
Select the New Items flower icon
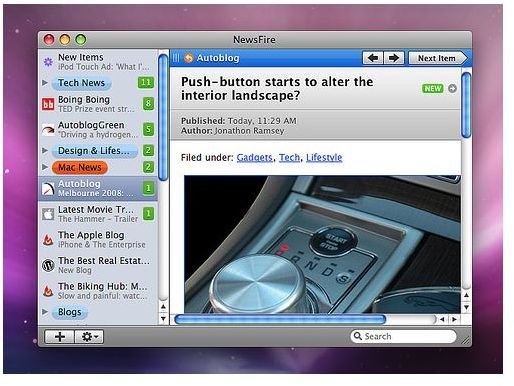tap(48, 62)
